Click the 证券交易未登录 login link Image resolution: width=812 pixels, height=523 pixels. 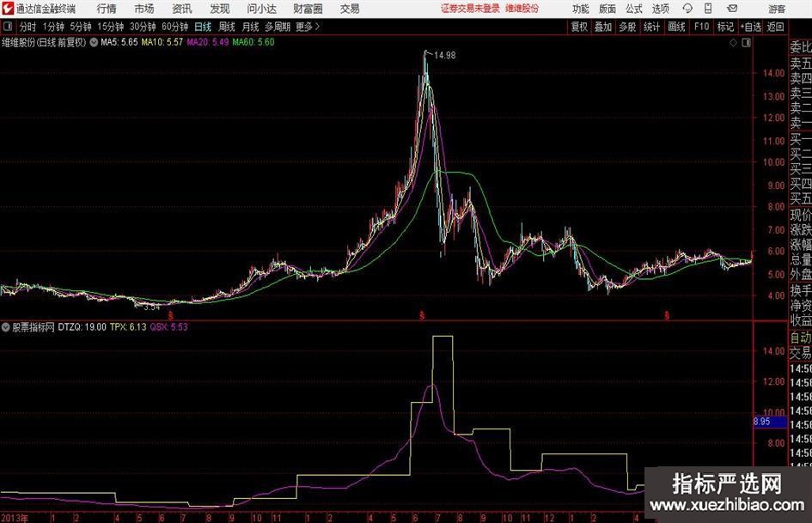[470, 9]
